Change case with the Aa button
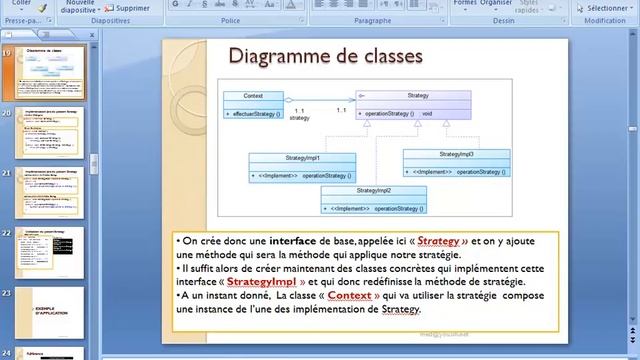Image resolution: width=640 pixels, height=360 pixels. click(x=269, y=4)
